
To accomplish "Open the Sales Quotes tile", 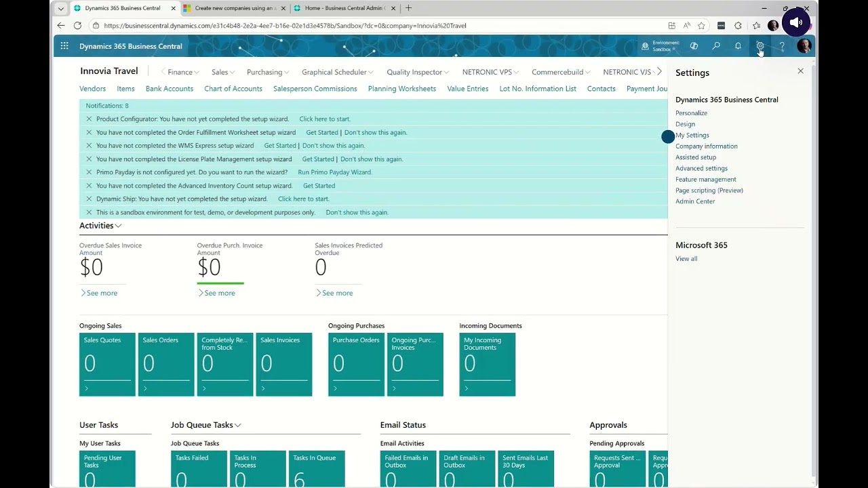I will click(x=107, y=365).
